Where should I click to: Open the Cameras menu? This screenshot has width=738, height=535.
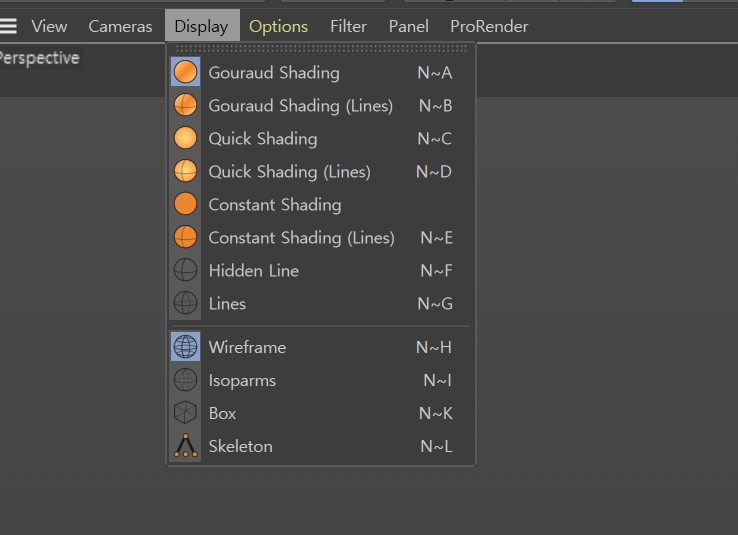click(x=120, y=26)
